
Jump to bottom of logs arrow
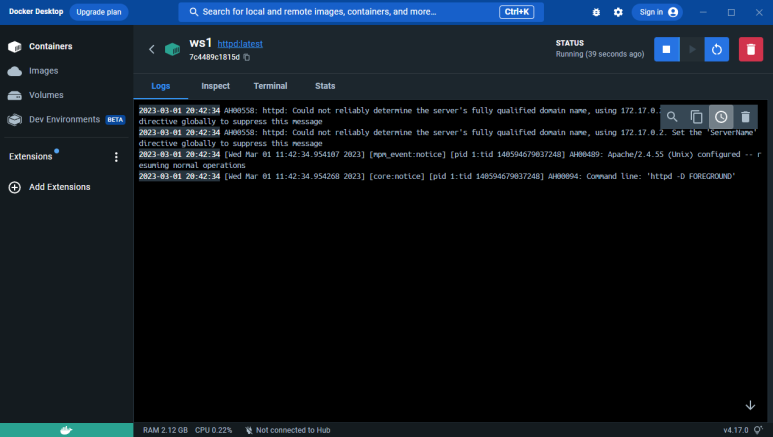click(x=750, y=405)
